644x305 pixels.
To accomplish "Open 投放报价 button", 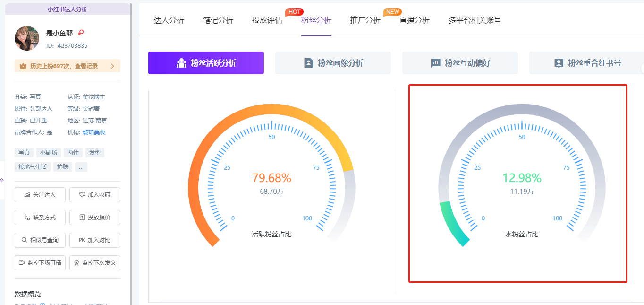I will coord(95,218).
